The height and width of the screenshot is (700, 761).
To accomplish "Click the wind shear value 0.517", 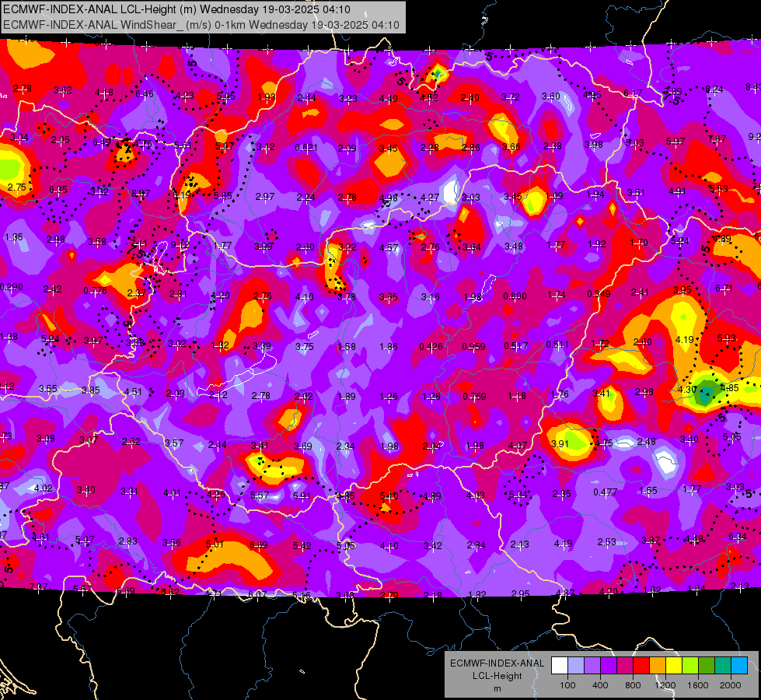I will click(x=516, y=346).
